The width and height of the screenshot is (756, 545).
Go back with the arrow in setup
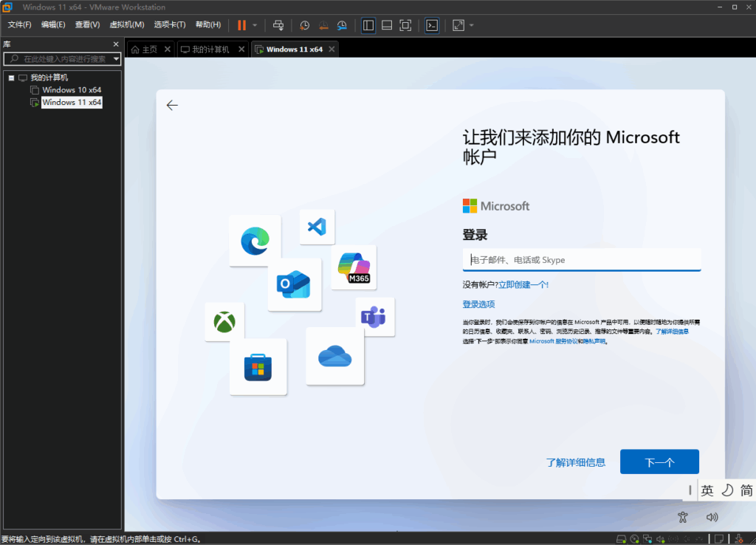[x=172, y=105]
